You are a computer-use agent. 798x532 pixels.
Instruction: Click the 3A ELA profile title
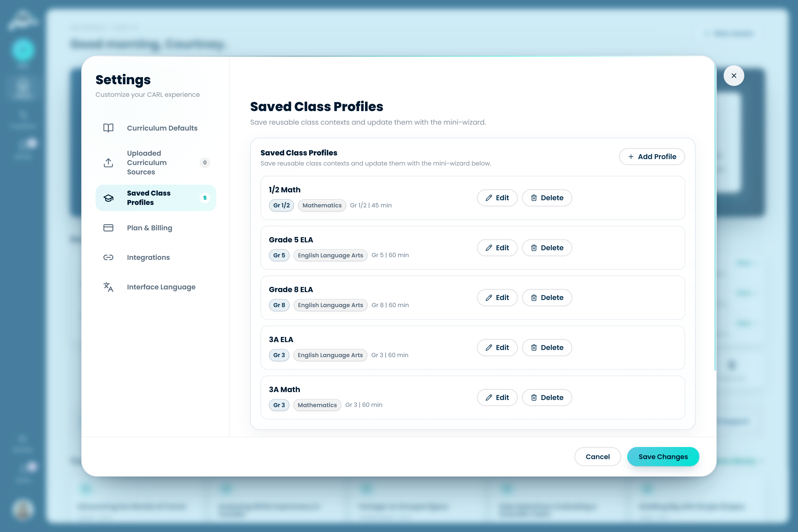click(281, 339)
